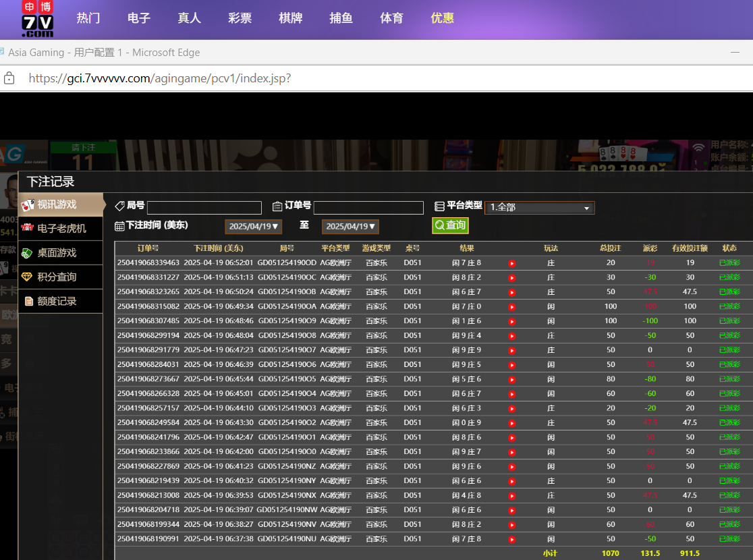The image size is (753, 560).
Task: Expand the 平台类型 dropdown showing 1.全部
Action: [539, 208]
